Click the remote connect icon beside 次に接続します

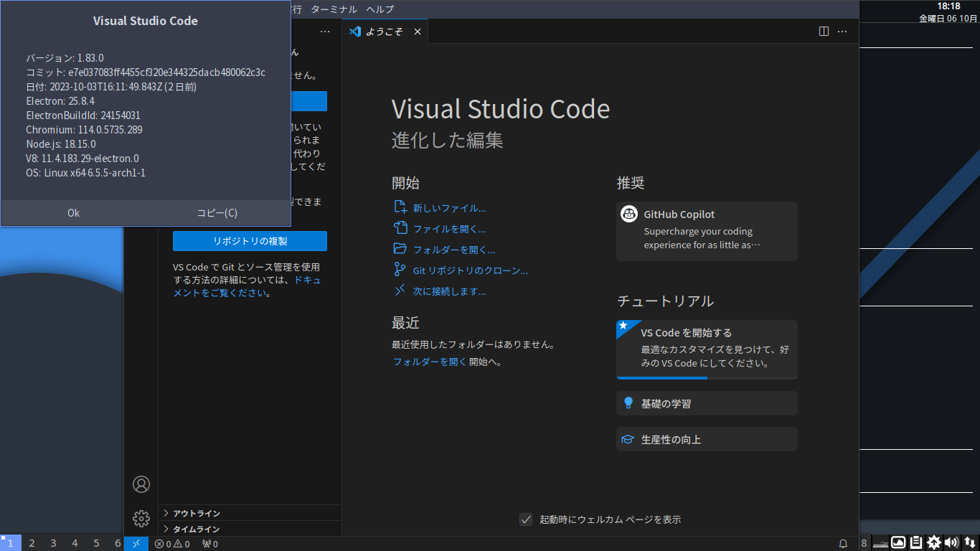pyautogui.click(x=400, y=291)
